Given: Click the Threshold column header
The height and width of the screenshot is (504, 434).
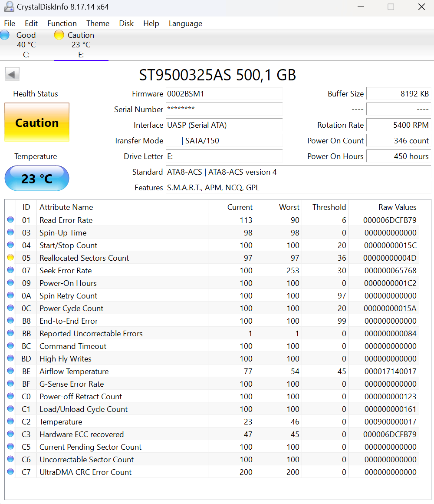Looking at the screenshot, I should pyautogui.click(x=329, y=207).
